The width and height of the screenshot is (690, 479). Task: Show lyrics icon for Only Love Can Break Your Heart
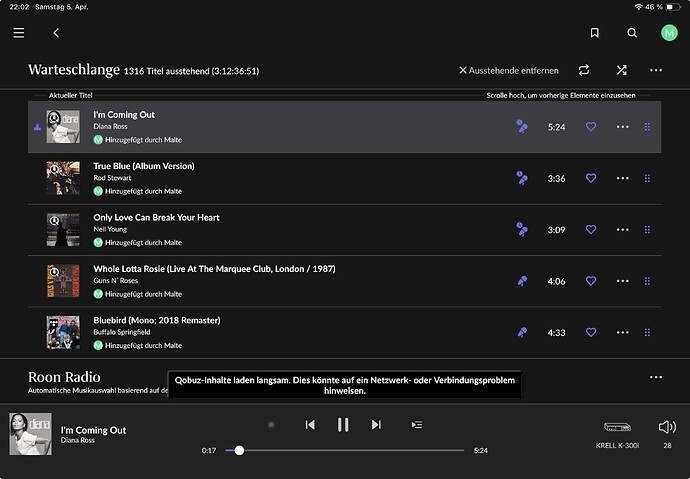pyautogui.click(x=522, y=230)
